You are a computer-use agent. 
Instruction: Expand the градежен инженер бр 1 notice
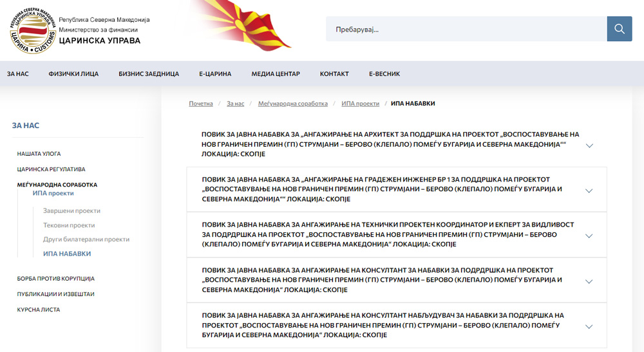[x=589, y=190]
